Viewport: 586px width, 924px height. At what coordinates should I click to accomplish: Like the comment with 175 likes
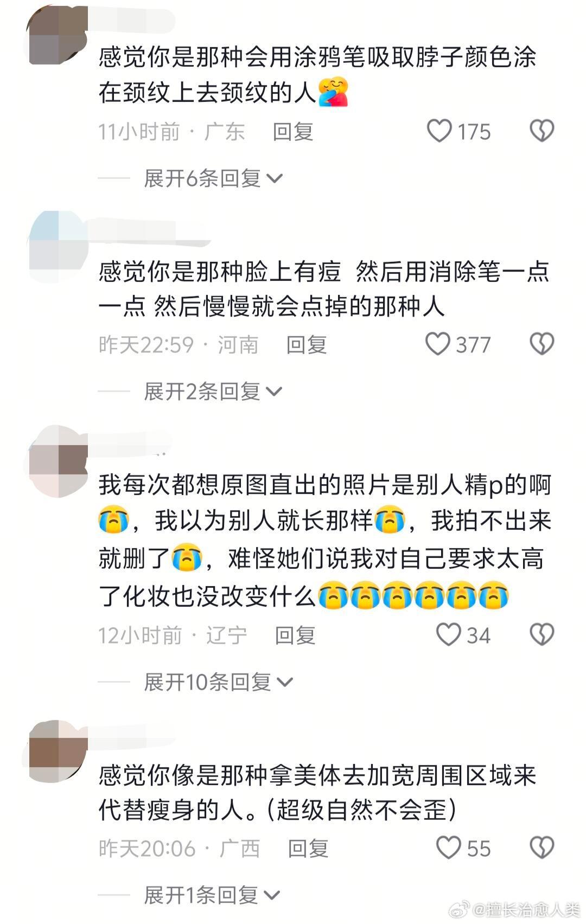439,131
